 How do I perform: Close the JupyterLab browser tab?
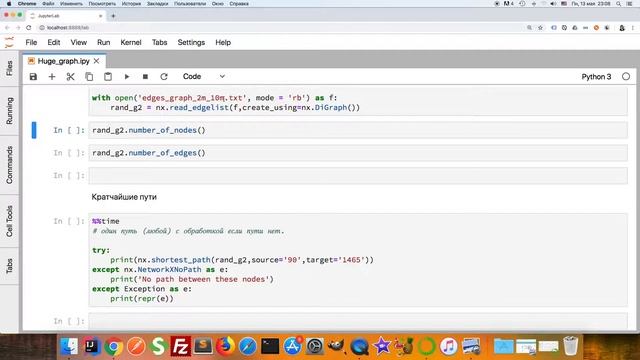coord(100,16)
